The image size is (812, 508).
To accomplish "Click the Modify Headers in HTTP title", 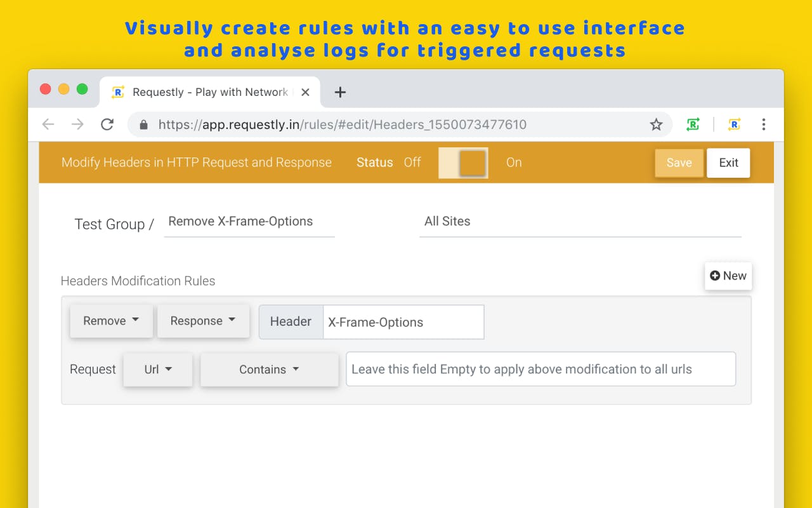I will [x=197, y=163].
